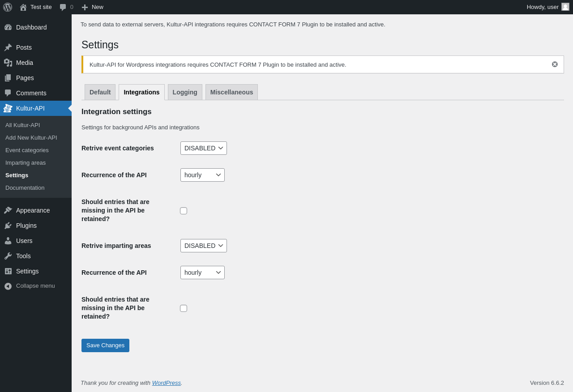Open the Retrive imparting areas dropdown
Image resolution: width=573 pixels, height=392 pixels.
click(x=204, y=246)
